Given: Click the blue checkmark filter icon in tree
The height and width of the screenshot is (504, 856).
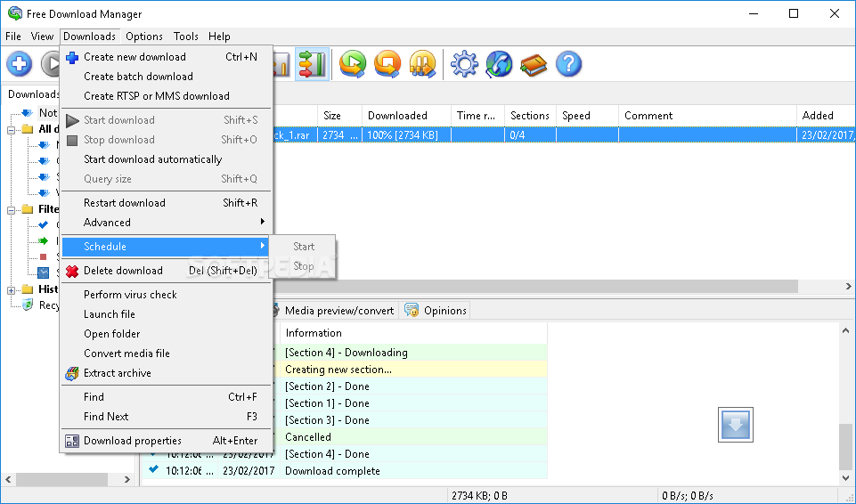Looking at the screenshot, I should point(44,224).
